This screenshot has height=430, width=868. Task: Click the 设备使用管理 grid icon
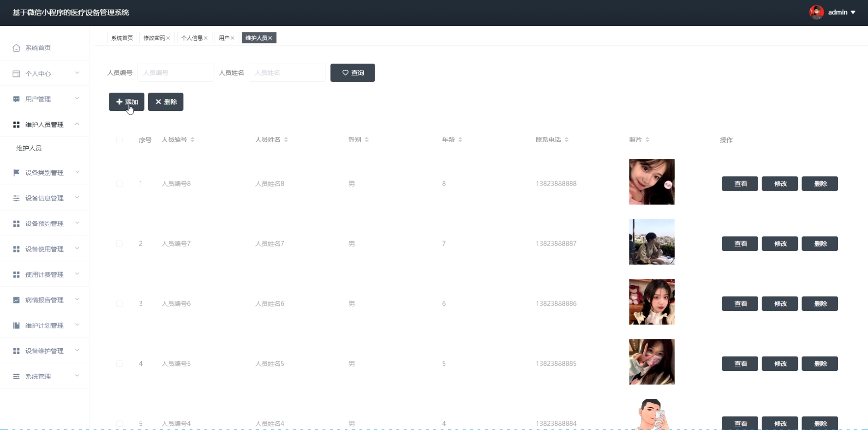point(17,249)
